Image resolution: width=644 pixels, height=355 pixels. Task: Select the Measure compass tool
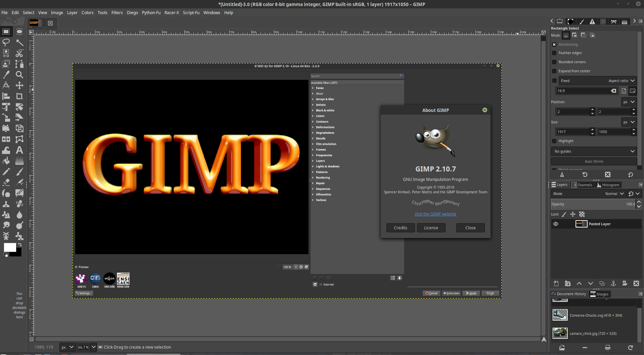(6, 85)
